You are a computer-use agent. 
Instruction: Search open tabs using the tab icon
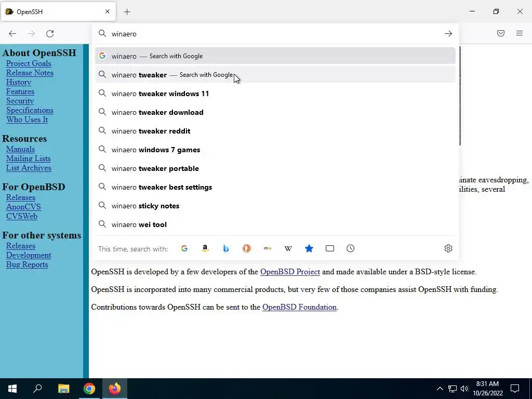[330, 248]
